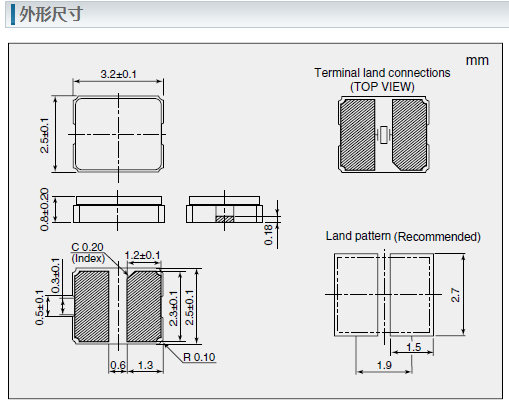
Task: Select the 0.5±0.1 dimension label
Action: 39,307
